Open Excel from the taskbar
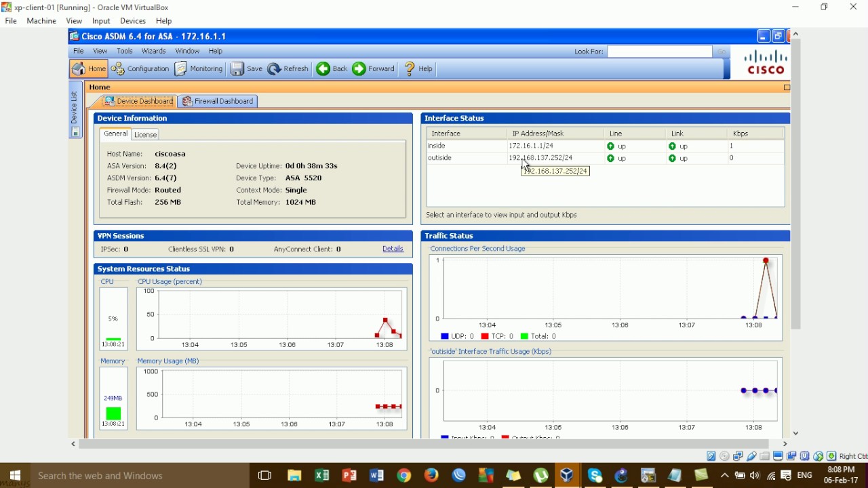Viewport: 868px width, 488px height. point(322,476)
